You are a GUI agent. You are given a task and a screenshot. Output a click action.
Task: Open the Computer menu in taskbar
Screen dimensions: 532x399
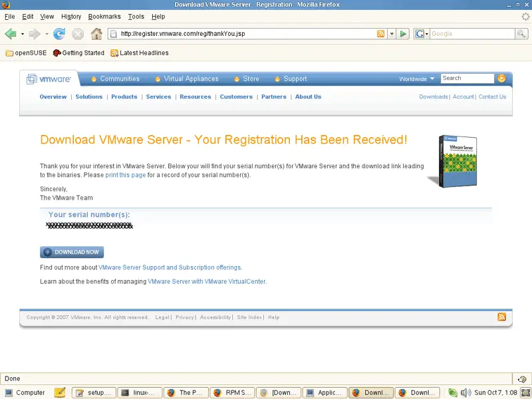[25, 392]
